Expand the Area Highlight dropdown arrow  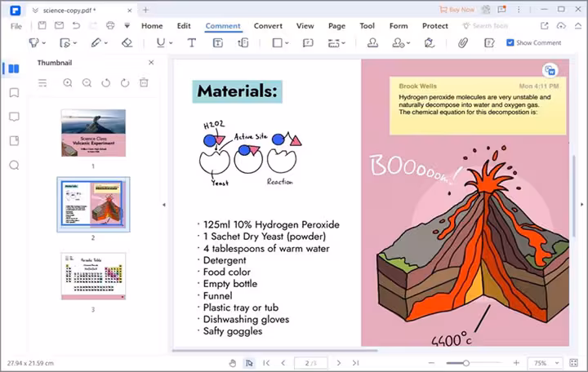(75, 43)
